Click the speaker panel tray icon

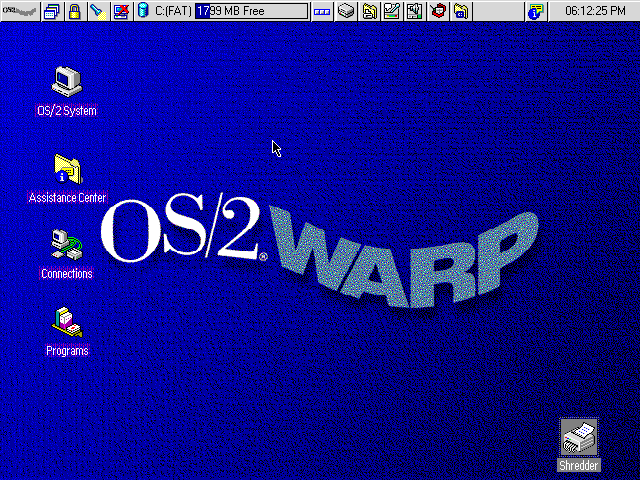[414, 11]
